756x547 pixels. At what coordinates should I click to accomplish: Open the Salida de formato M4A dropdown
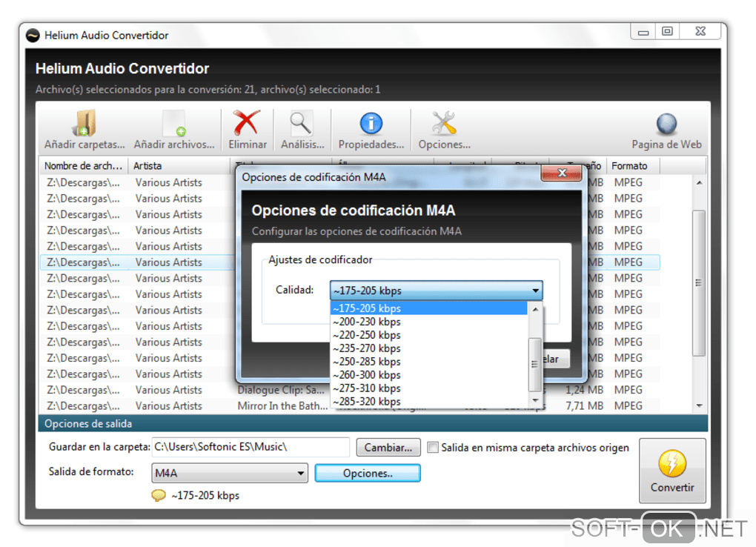click(230, 473)
